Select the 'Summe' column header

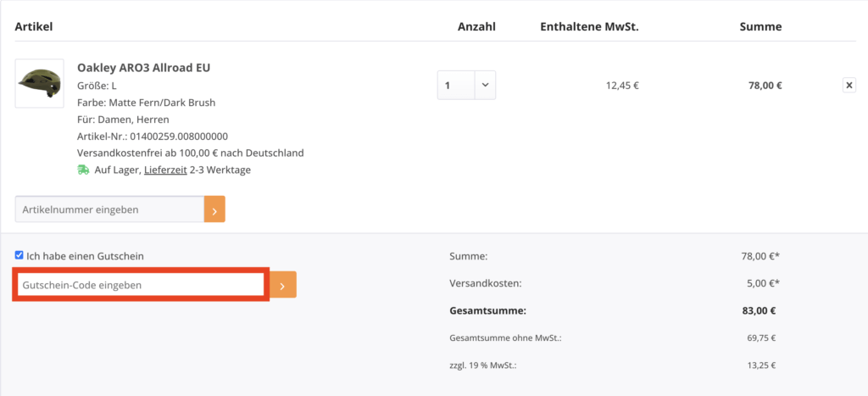click(760, 26)
